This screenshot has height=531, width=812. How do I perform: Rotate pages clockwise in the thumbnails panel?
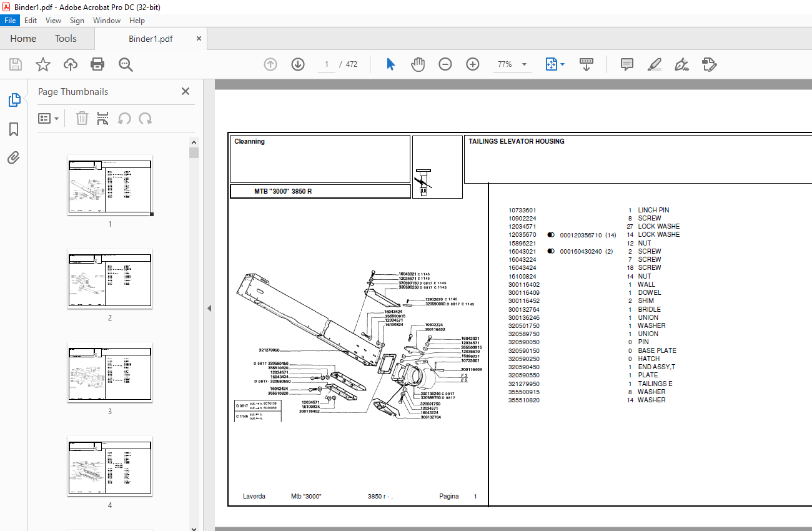[146, 118]
